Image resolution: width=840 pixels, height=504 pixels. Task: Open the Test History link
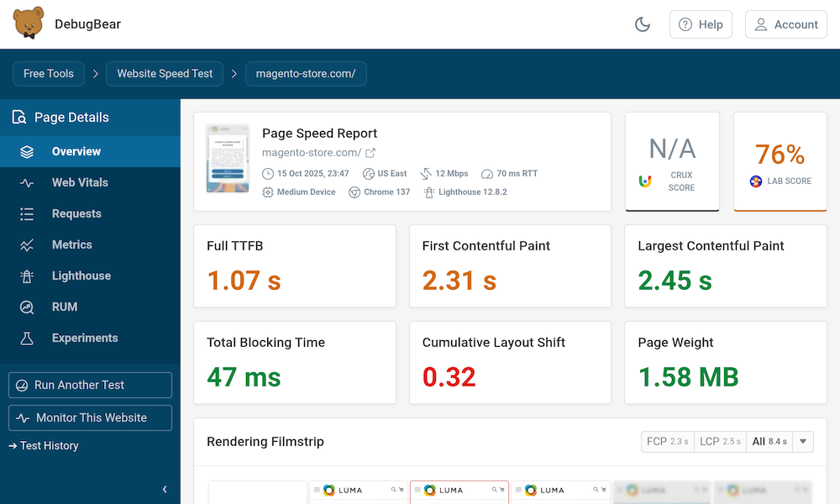coord(49,446)
